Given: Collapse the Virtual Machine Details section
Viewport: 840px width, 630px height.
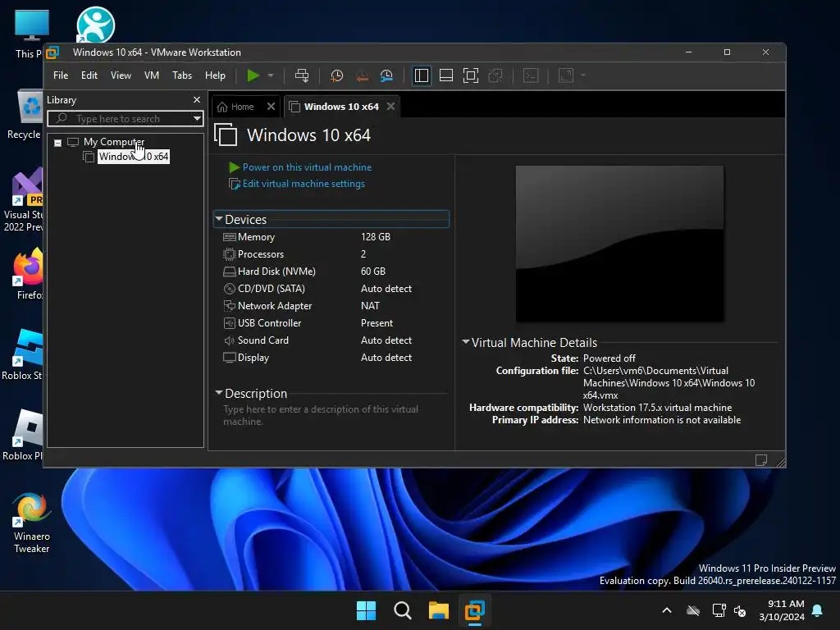Looking at the screenshot, I should [466, 342].
